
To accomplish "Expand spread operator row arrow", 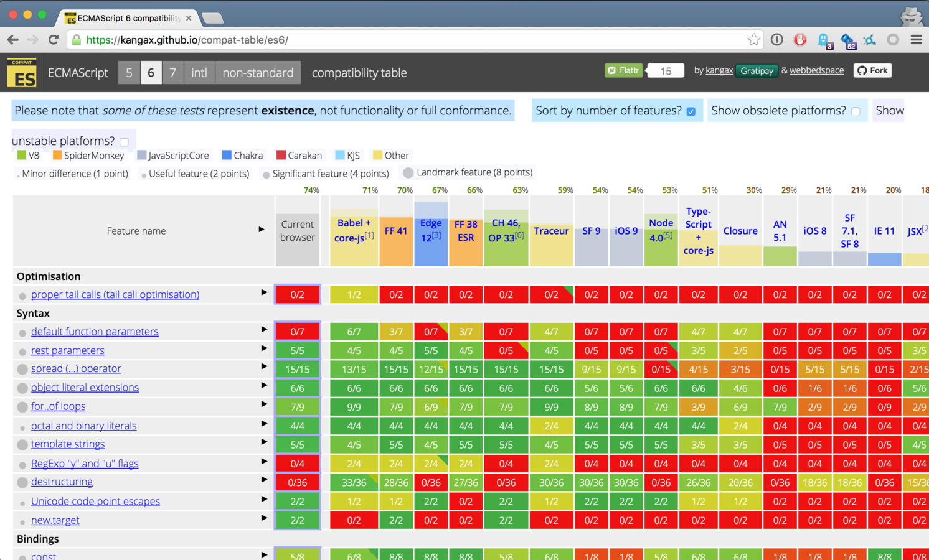I will pos(264,366).
